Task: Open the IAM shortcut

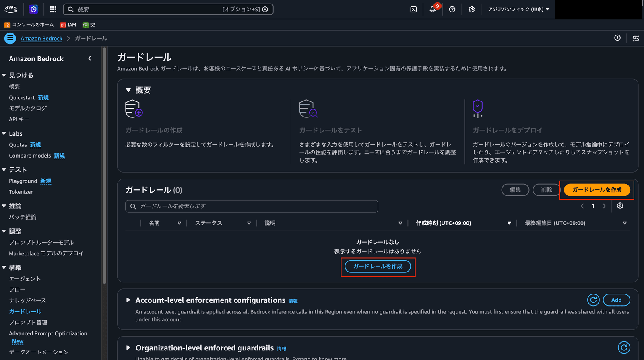Action: tap(68, 25)
